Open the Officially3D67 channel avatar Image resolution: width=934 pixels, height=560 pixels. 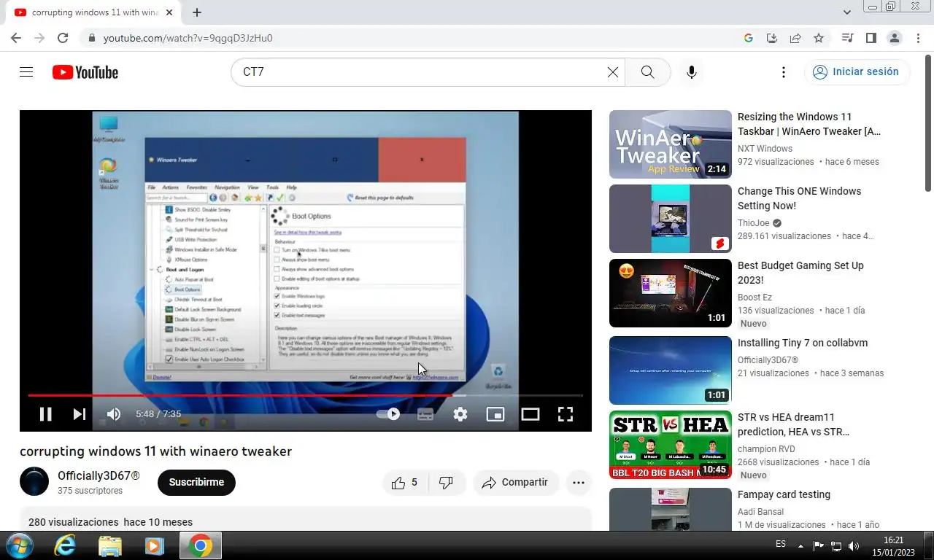[34, 482]
